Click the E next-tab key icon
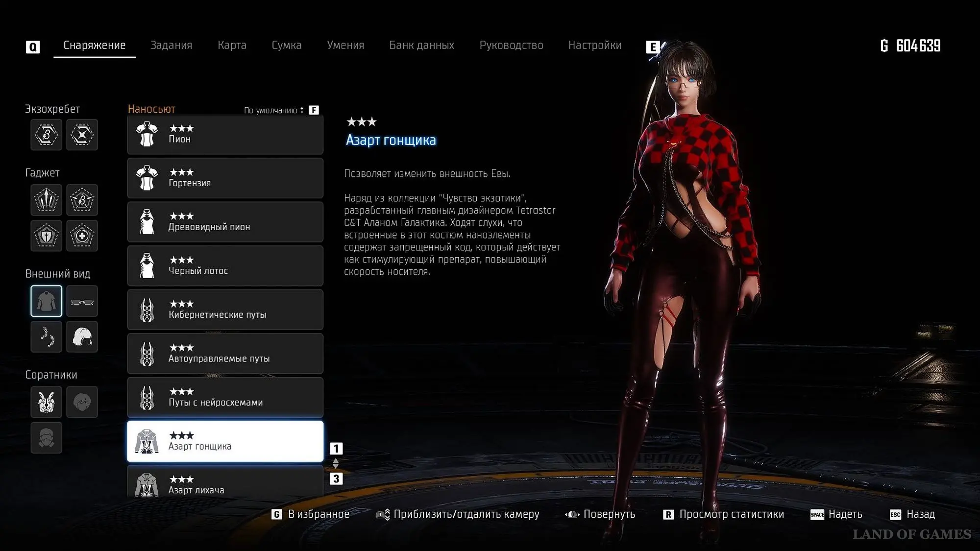Viewport: 980px width, 551px height. pyautogui.click(x=653, y=47)
